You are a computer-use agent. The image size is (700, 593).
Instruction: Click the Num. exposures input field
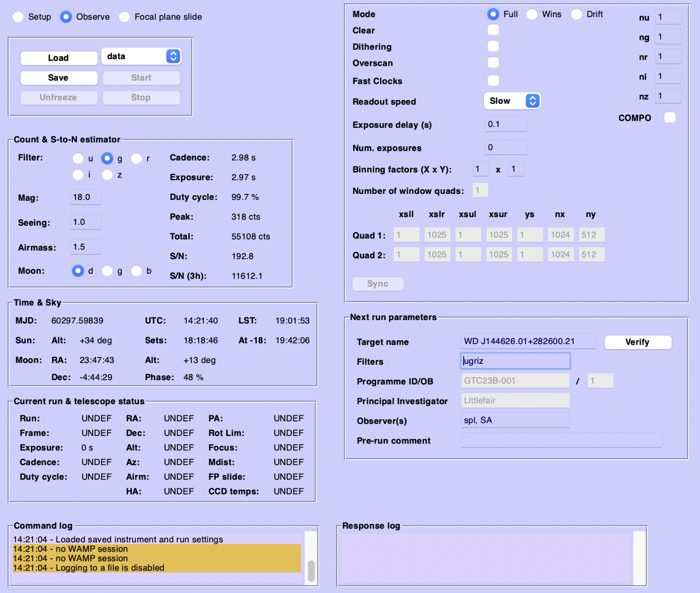click(x=506, y=147)
